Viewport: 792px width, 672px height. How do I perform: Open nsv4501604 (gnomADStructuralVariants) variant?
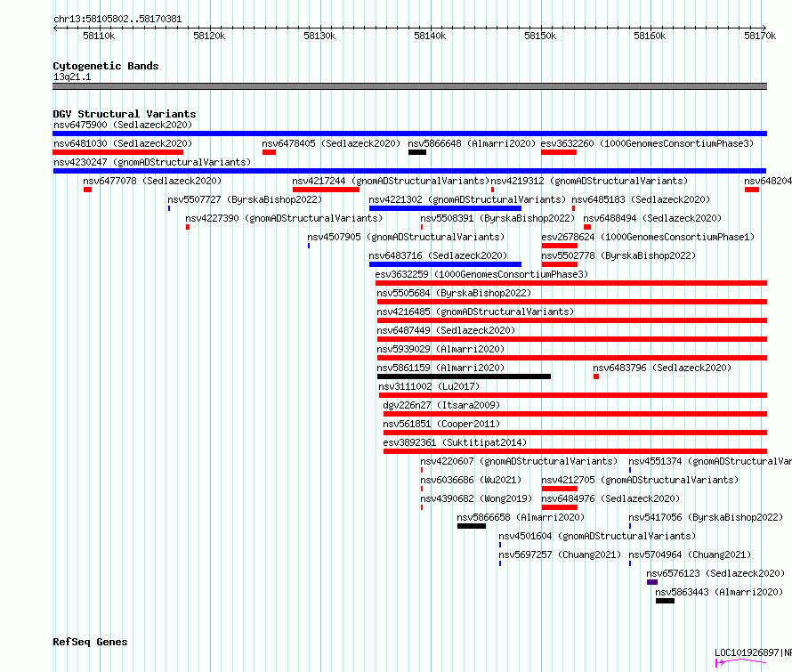click(x=597, y=536)
